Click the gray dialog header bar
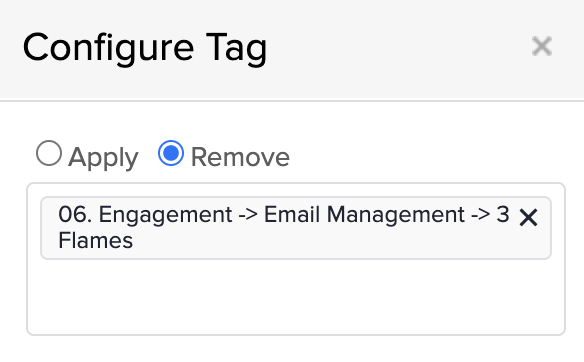The width and height of the screenshot is (584, 362). pos(292,50)
